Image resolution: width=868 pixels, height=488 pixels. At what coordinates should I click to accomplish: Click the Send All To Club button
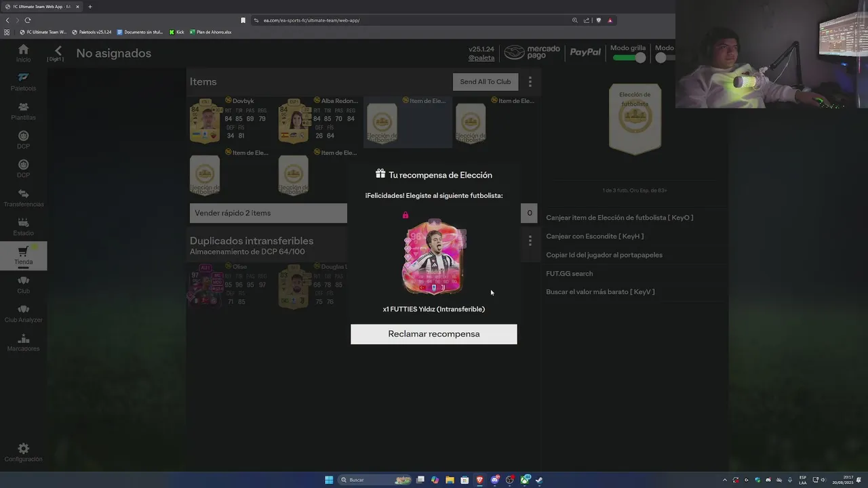point(485,82)
